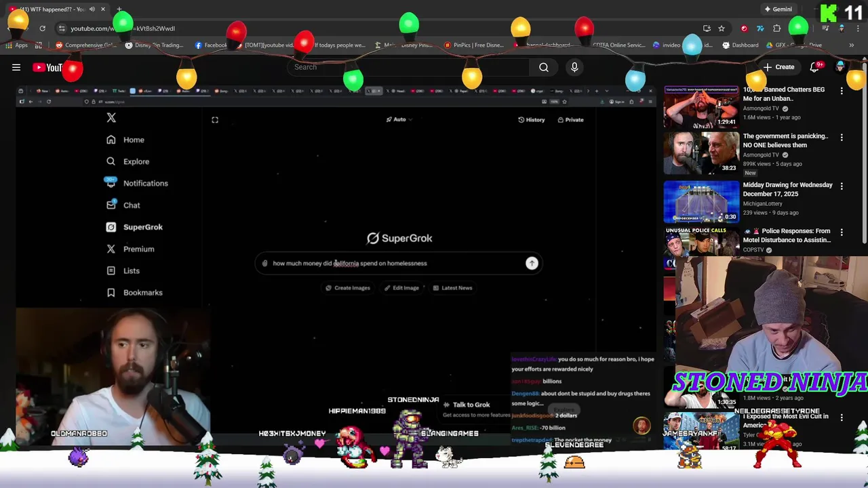
Task: Open site information icon in address bar
Action: click(62, 28)
